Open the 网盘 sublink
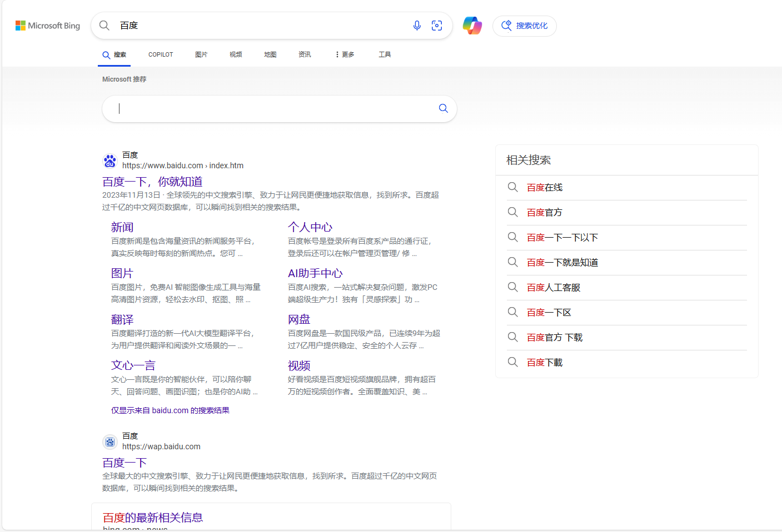782x532 pixels. (299, 319)
